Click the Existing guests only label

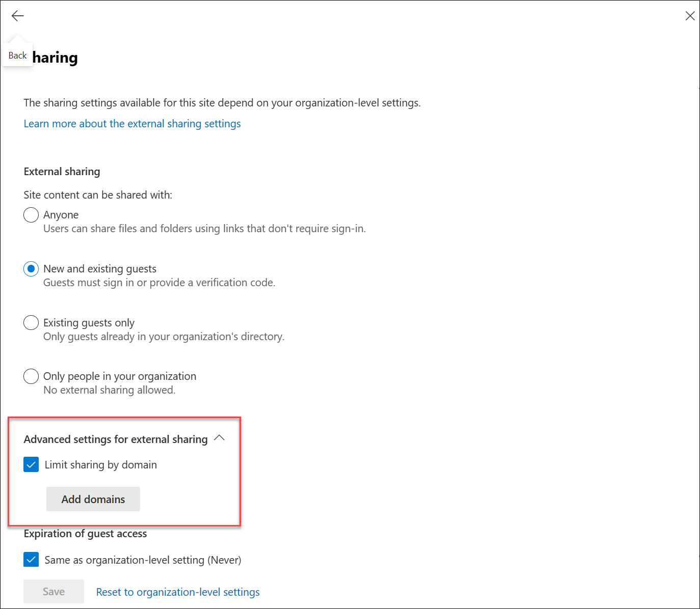click(x=89, y=323)
